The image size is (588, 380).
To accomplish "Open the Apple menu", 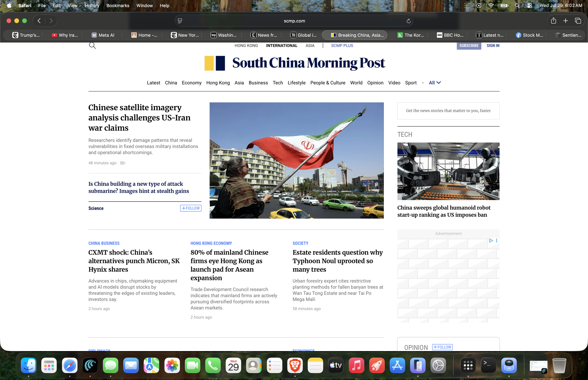I will 9,5.
